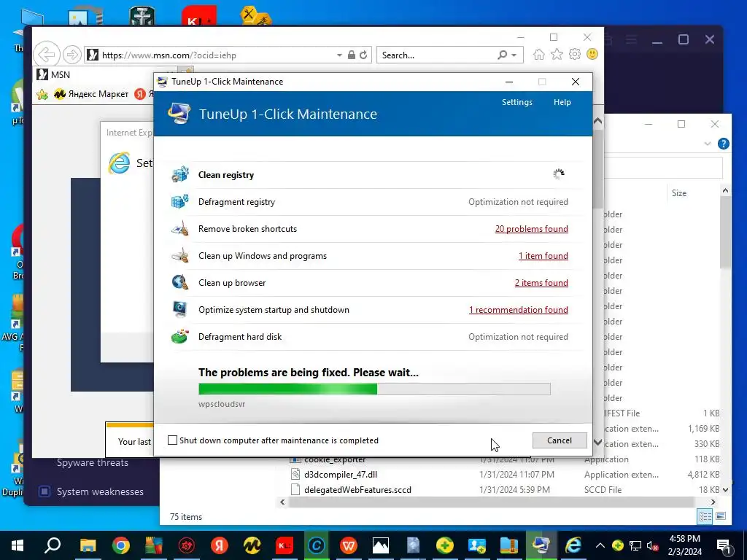Screen dimensions: 747x560
Task: Click the Optimize system startup and shutdown icon
Action: 180,310
